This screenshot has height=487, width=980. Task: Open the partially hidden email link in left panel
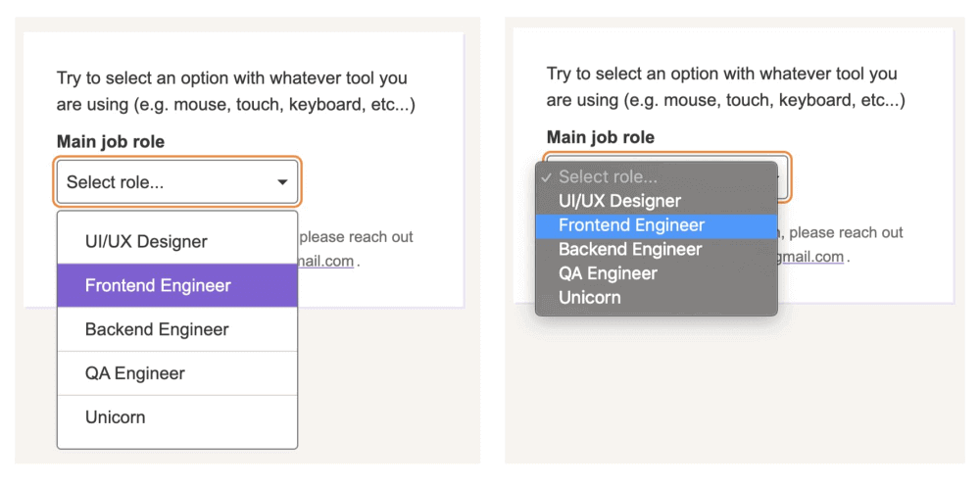pos(325,262)
